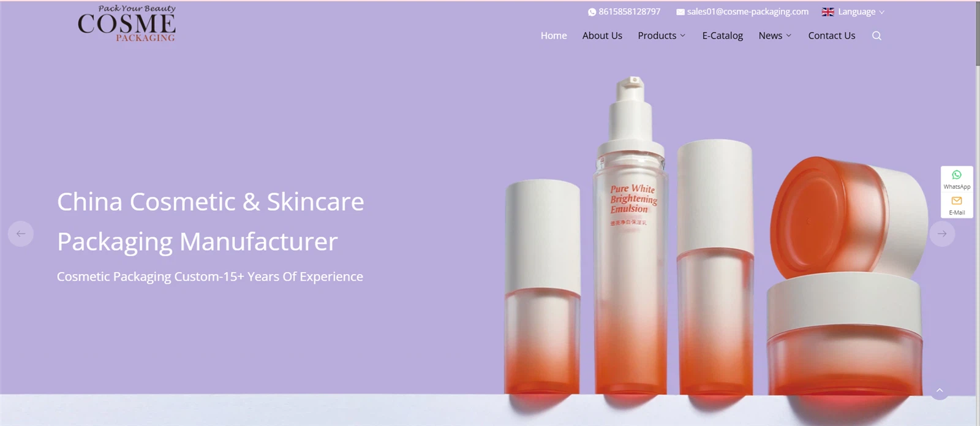980x426 pixels.
Task: Go to Contact Us page
Action: [832, 36]
